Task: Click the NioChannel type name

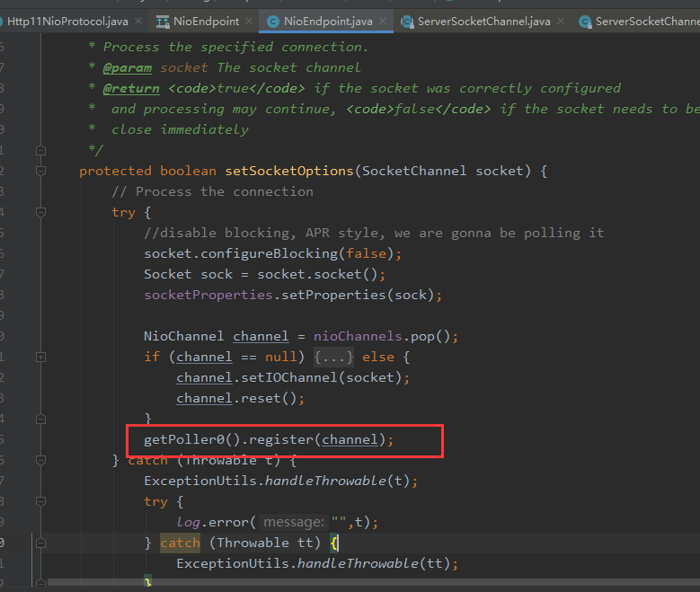Action: 183,336
